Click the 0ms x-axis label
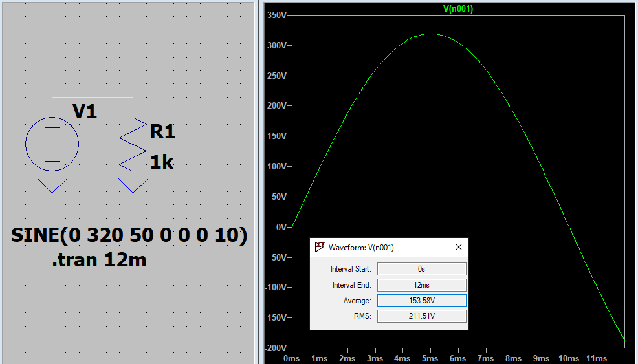638x364 pixels. (292, 358)
